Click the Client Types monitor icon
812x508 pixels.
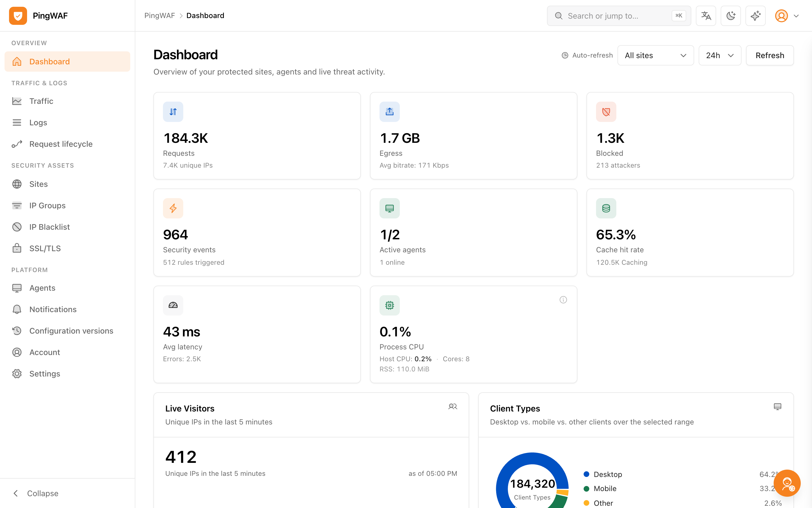tap(777, 406)
